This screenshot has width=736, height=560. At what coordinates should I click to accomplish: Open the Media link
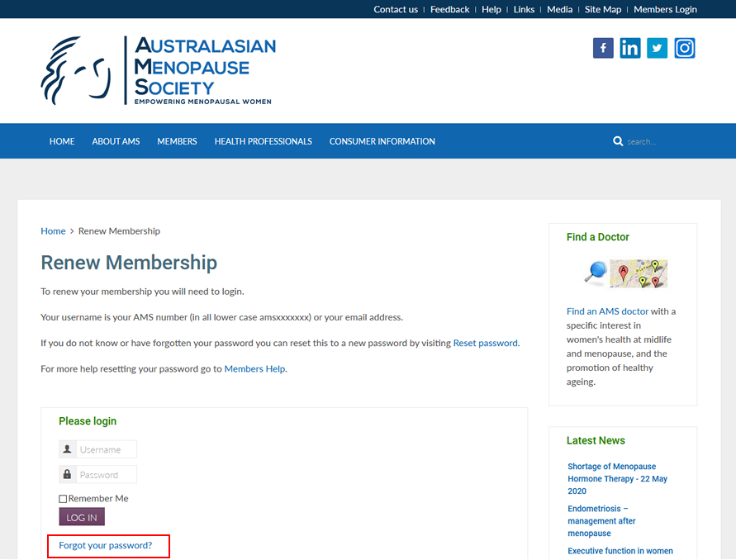pos(559,9)
